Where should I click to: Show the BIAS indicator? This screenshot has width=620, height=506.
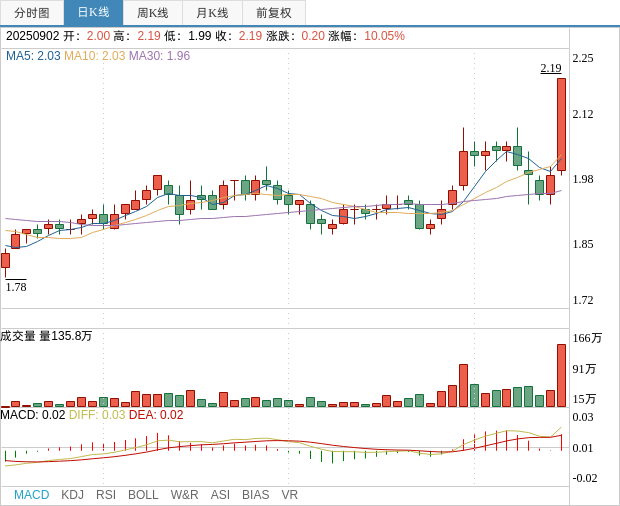pyautogui.click(x=255, y=495)
